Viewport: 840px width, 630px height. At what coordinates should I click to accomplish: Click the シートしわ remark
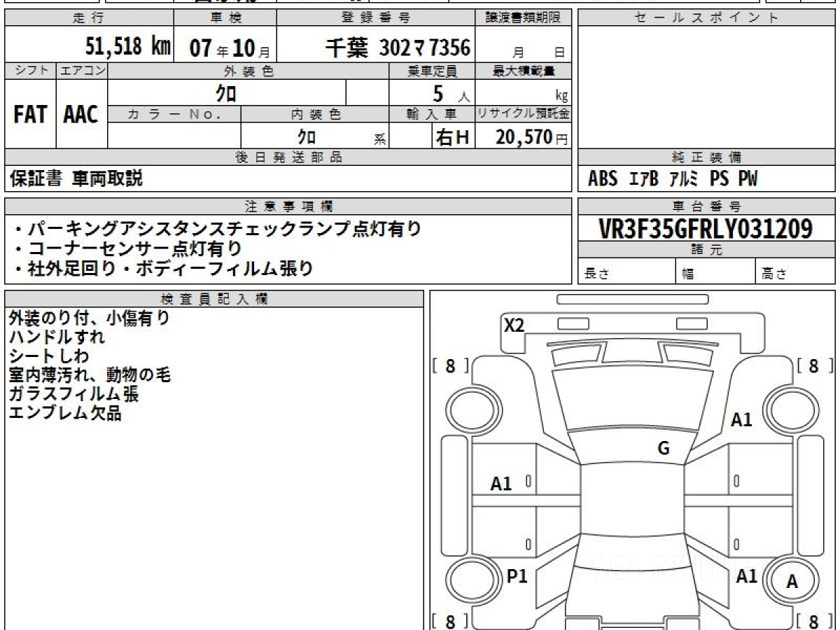[49, 356]
